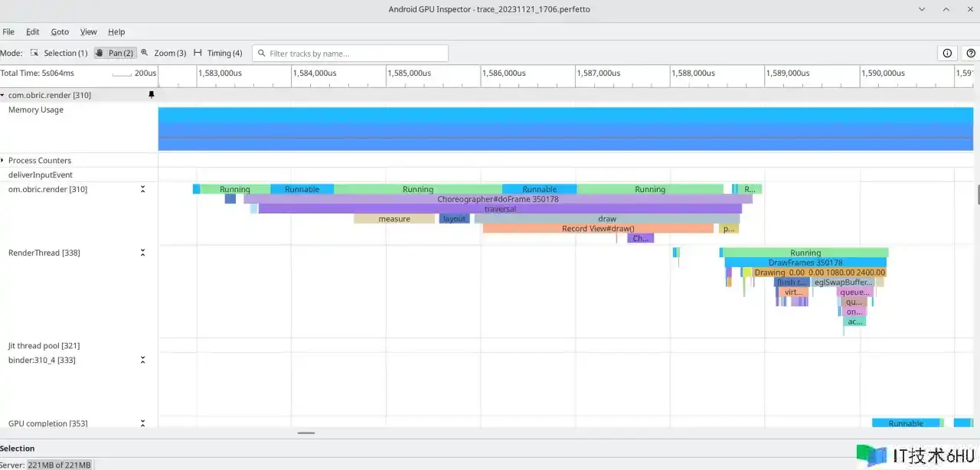Select the DrawFrames 350178 slice
Screen dimensions: 980x470
805,263
